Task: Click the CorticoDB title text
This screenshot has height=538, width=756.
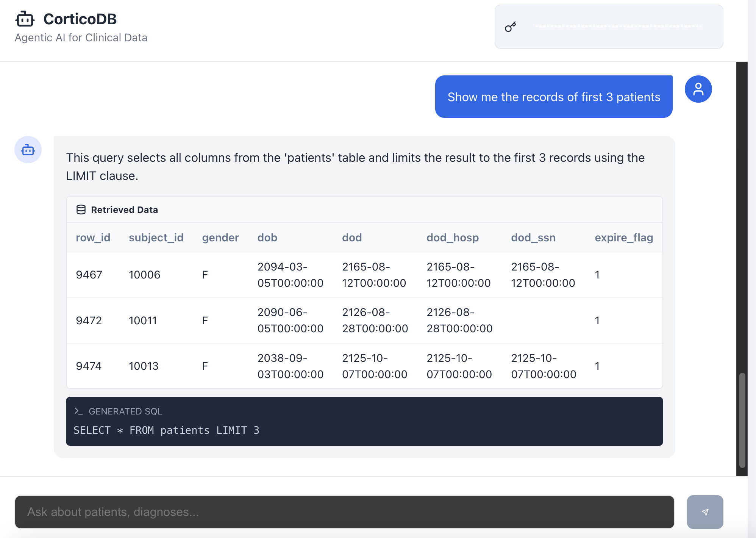Action: pyautogui.click(x=80, y=19)
